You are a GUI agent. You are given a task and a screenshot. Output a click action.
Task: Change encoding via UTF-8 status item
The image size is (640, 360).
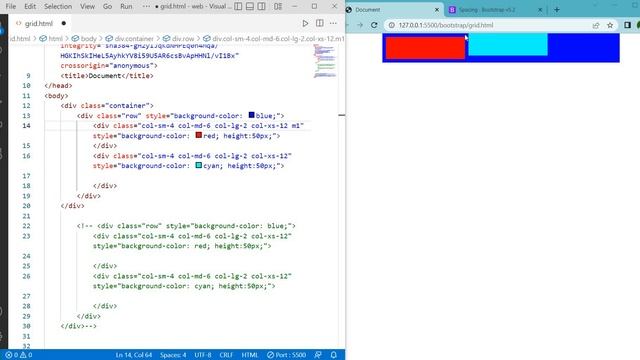click(x=203, y=355)
